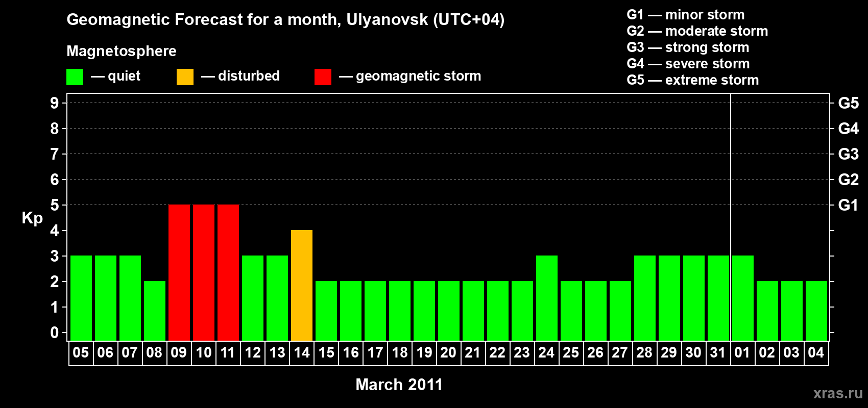Screen dimensions: 868x408
Task: Click the G3 label on right axis
Action: pyautogui.click(x=849, y=154)
